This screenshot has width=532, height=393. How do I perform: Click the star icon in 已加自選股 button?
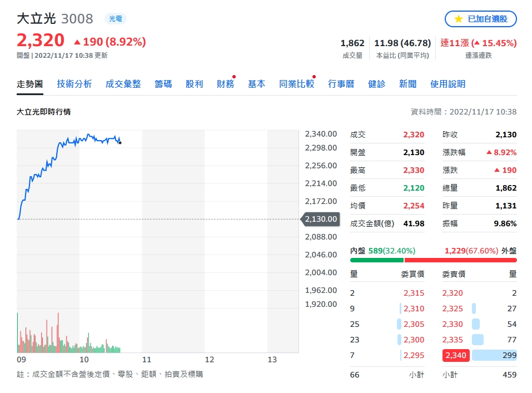tap(459, 19)
